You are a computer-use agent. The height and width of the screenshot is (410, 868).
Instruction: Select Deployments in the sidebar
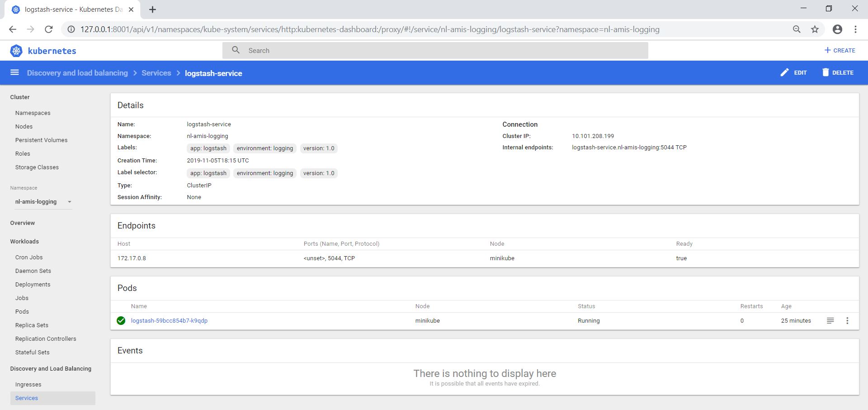coord(33,284)
